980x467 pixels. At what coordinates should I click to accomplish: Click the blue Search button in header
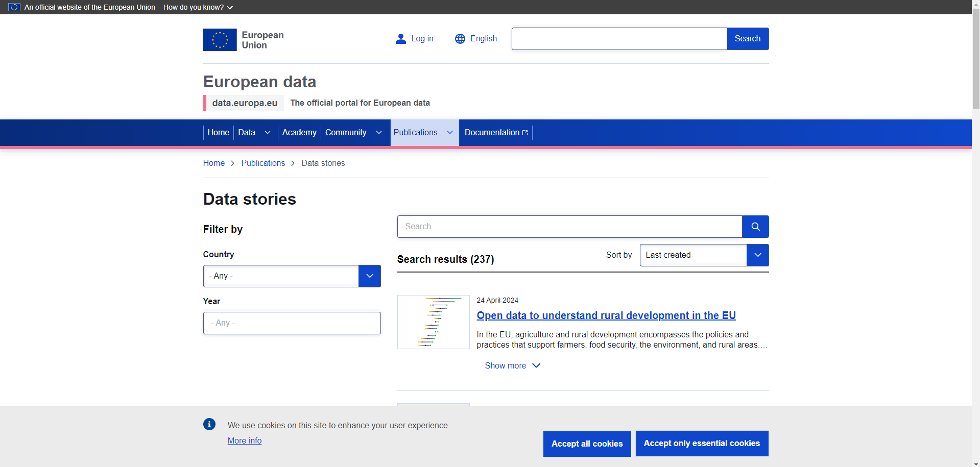[748, 39]
